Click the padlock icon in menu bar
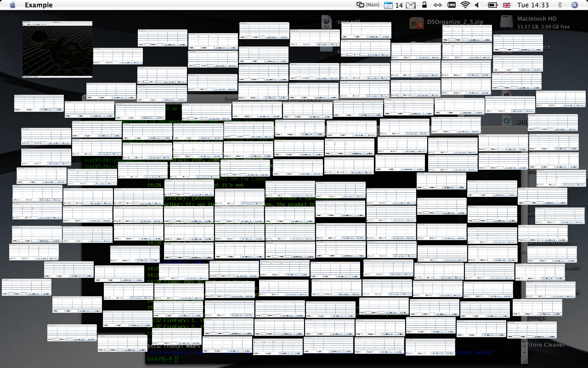 click(x=424, y=5)
